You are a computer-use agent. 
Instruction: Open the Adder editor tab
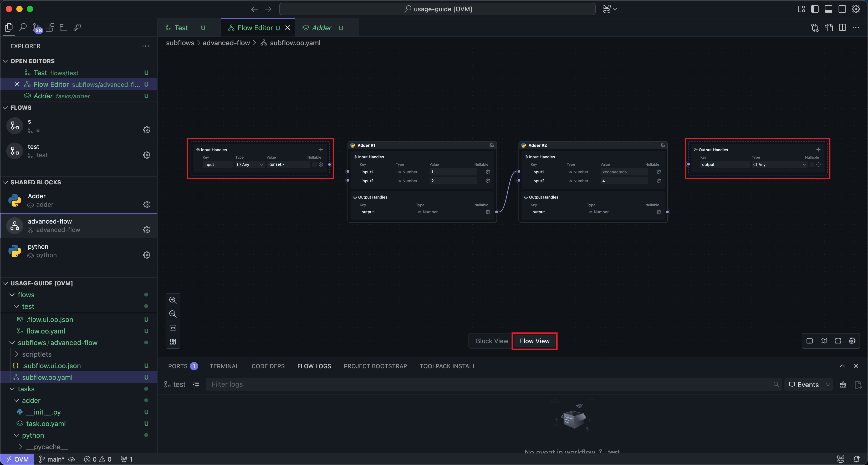click(321, 28)
